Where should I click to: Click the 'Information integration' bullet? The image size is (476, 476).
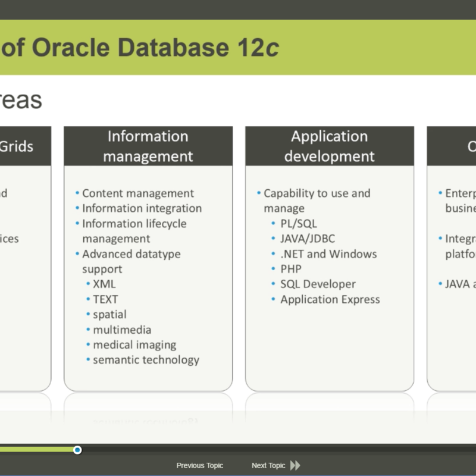(142, 209)
